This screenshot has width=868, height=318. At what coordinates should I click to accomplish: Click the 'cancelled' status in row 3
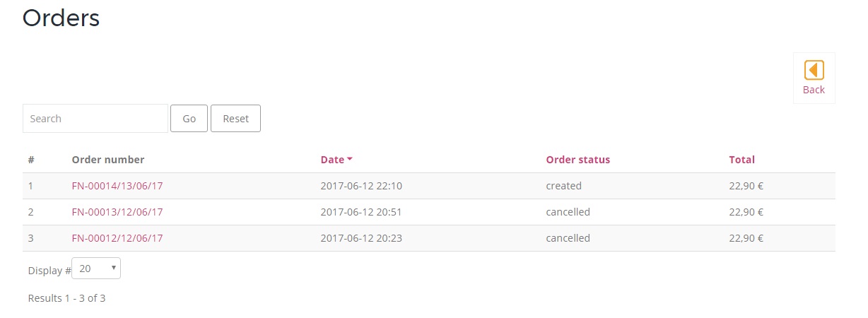(x=568, y=238)
